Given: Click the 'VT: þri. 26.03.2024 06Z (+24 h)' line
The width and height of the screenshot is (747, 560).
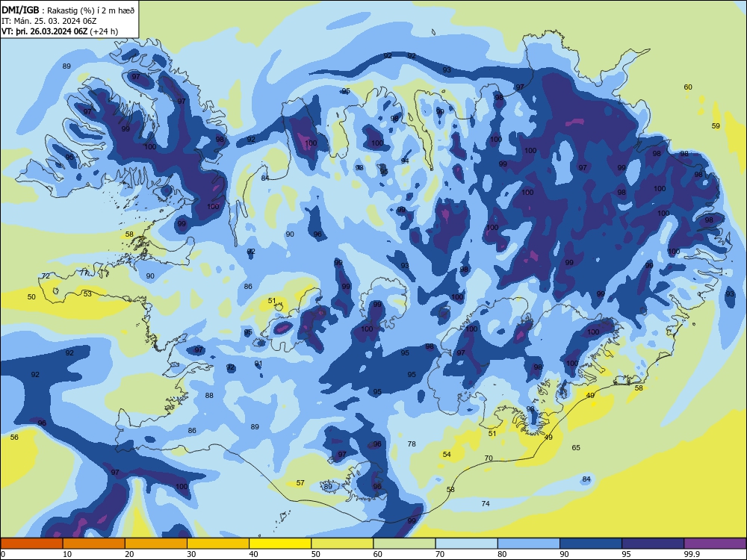Looking at the screenshot, I should point(60,31).
